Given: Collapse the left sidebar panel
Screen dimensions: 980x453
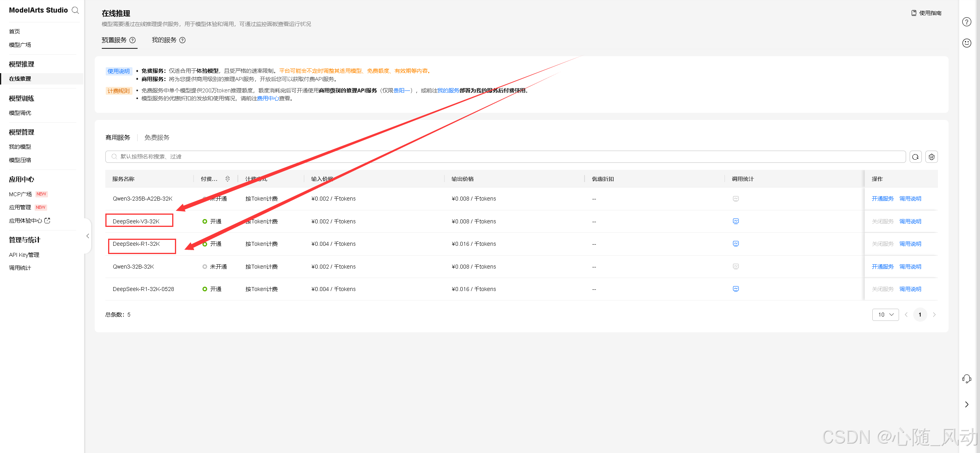Looking at the screenshot, I should pyautogui.click(x=88, y=236).
